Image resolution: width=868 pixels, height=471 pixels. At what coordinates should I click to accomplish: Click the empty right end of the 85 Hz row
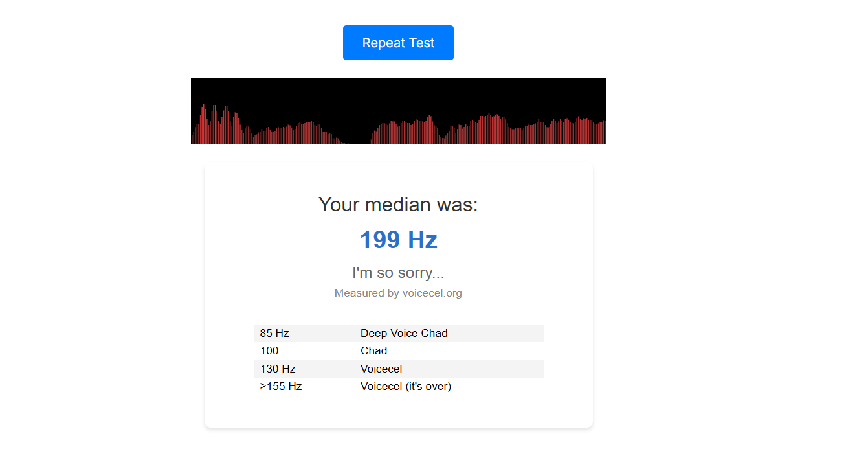tap(511, 333)
